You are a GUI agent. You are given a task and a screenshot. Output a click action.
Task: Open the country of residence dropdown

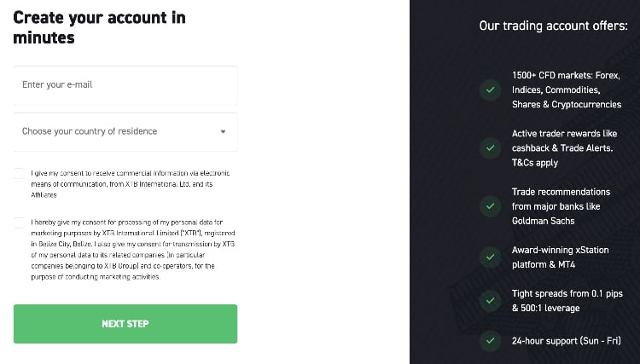(125, 131)
